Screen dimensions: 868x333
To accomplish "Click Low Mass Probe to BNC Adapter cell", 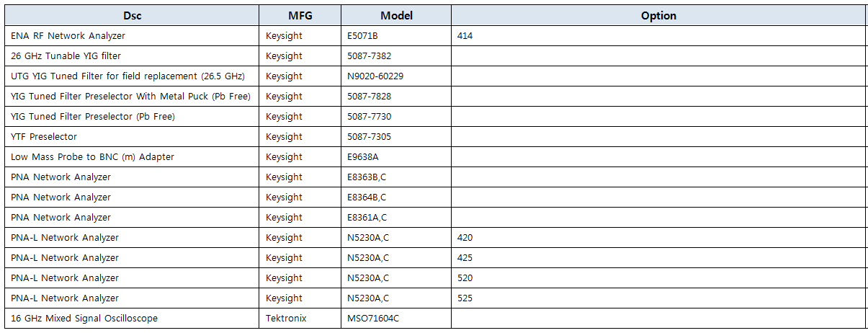I will [92, 156].
